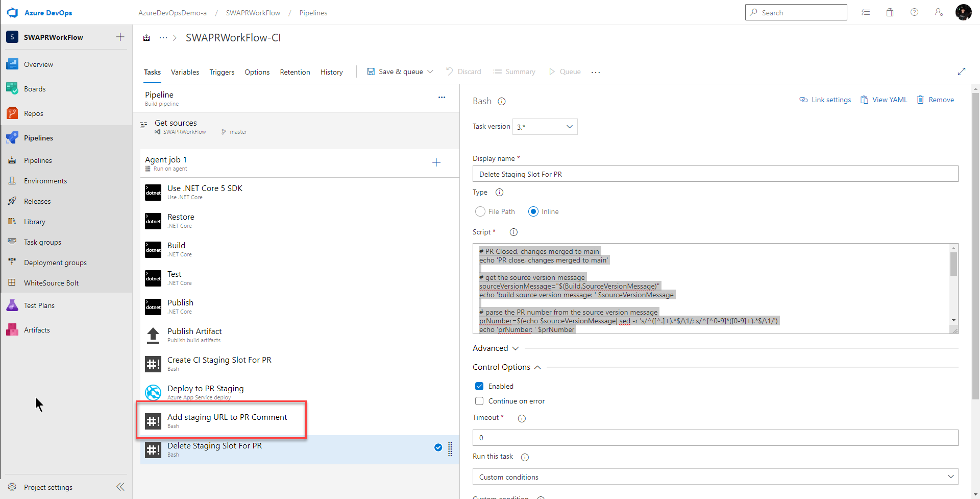Click info icon next to Run this task

click(x=525, y=457)
